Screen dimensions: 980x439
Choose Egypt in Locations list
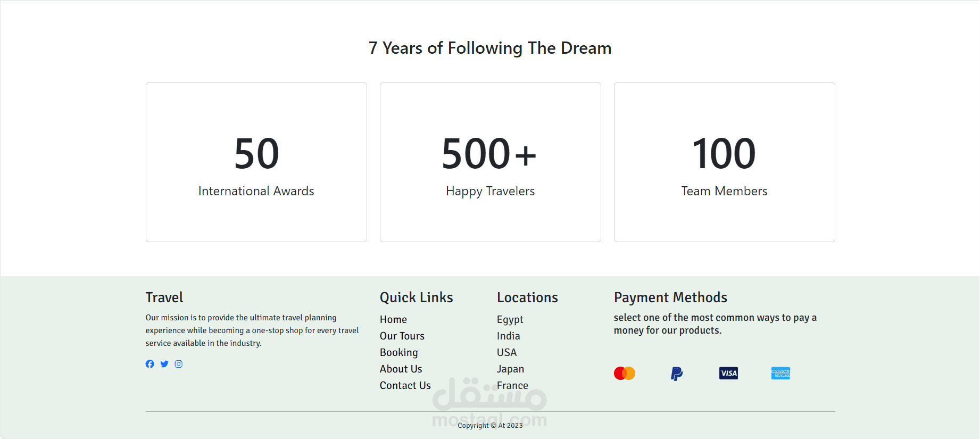point(510,319)
